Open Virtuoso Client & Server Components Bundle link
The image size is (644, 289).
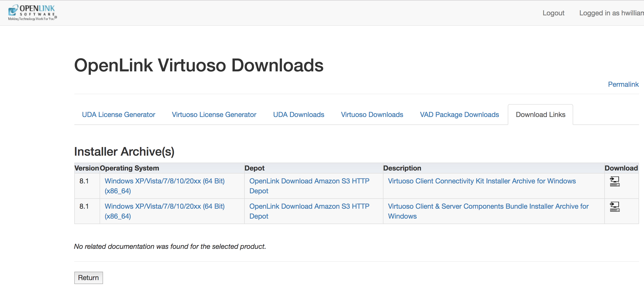[x=488, y=211]
